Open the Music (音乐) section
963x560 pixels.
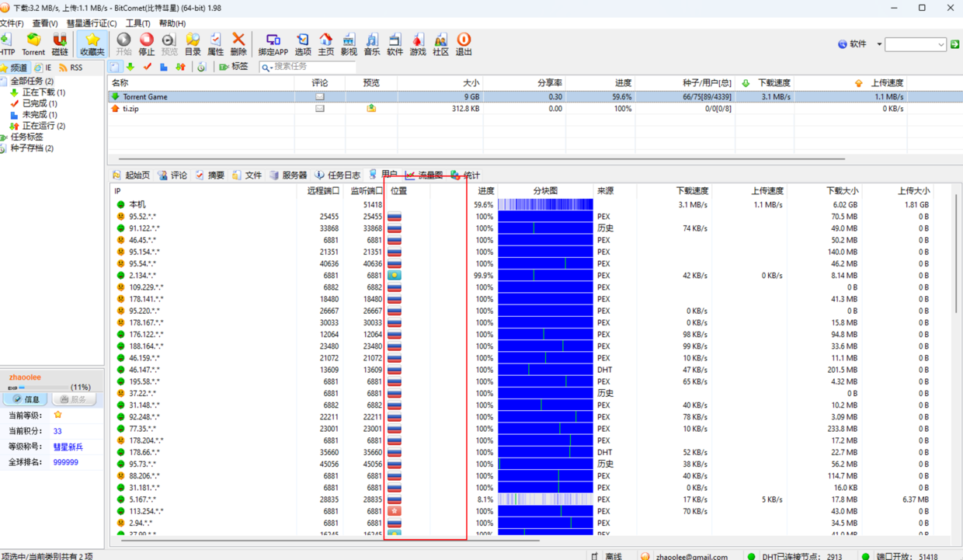(372, 43)
